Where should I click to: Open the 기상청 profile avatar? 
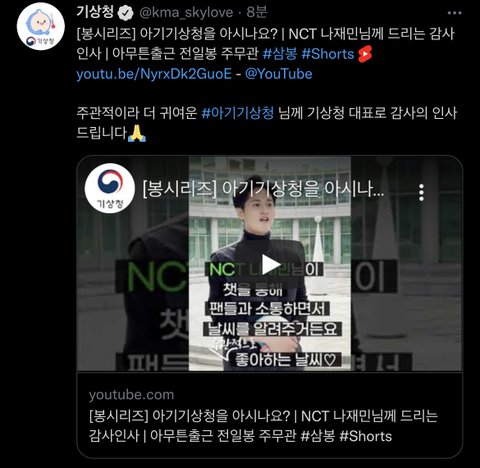pyautogui.click(x=41, y=26)
